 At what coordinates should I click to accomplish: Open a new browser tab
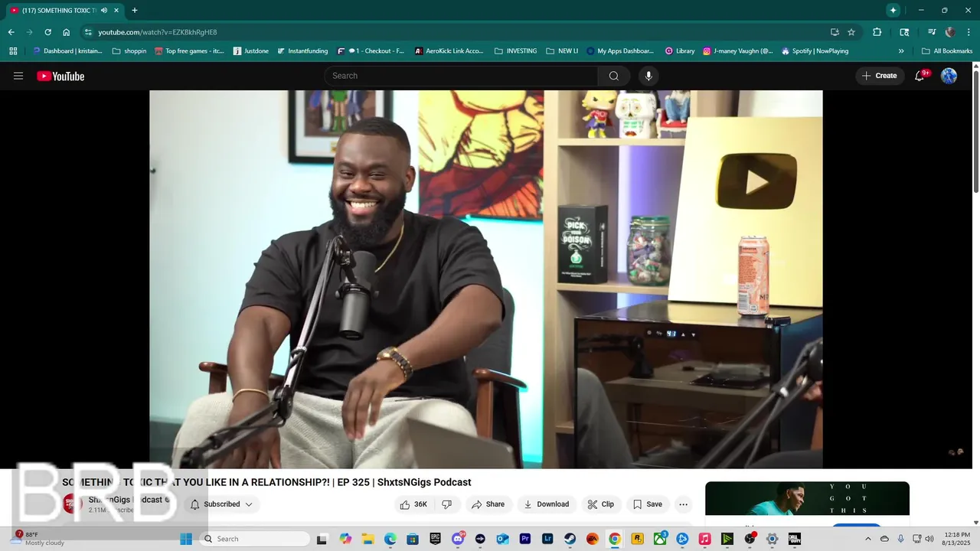click(x=135, y=11)
